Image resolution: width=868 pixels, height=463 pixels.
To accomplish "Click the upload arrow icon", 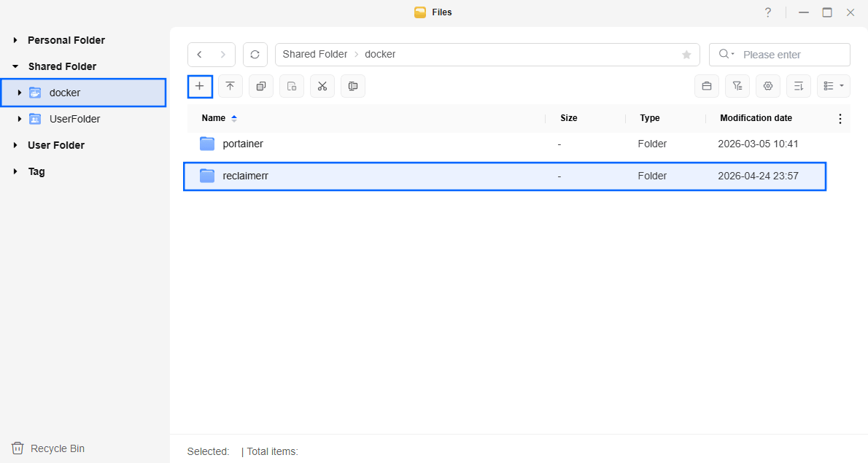I will pos(230,86).
